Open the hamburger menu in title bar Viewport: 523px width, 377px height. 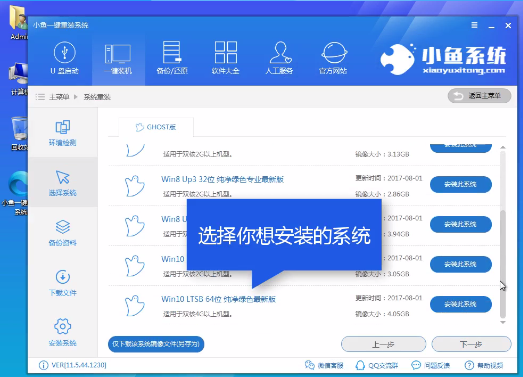474,25
